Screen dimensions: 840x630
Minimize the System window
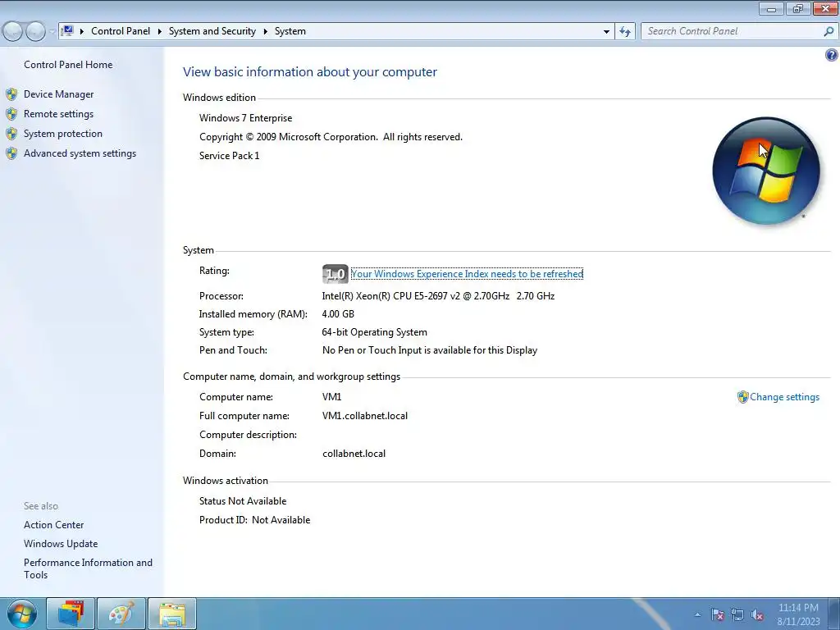click(771, 8)
